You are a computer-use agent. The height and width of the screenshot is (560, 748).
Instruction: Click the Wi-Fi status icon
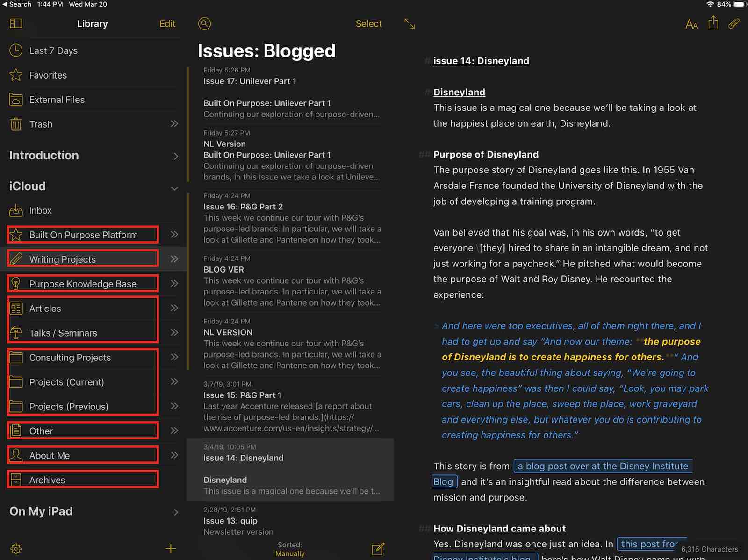click(710, 4)
